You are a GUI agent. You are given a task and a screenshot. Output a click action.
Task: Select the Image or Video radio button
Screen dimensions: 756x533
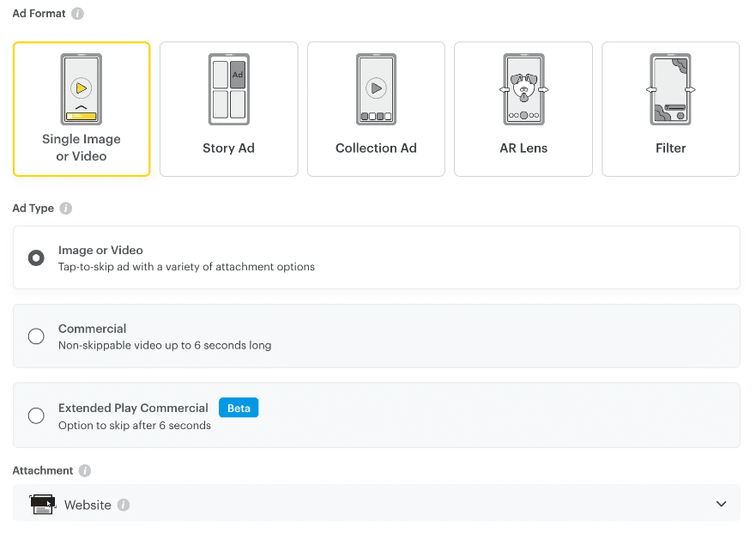pos(36,258)
